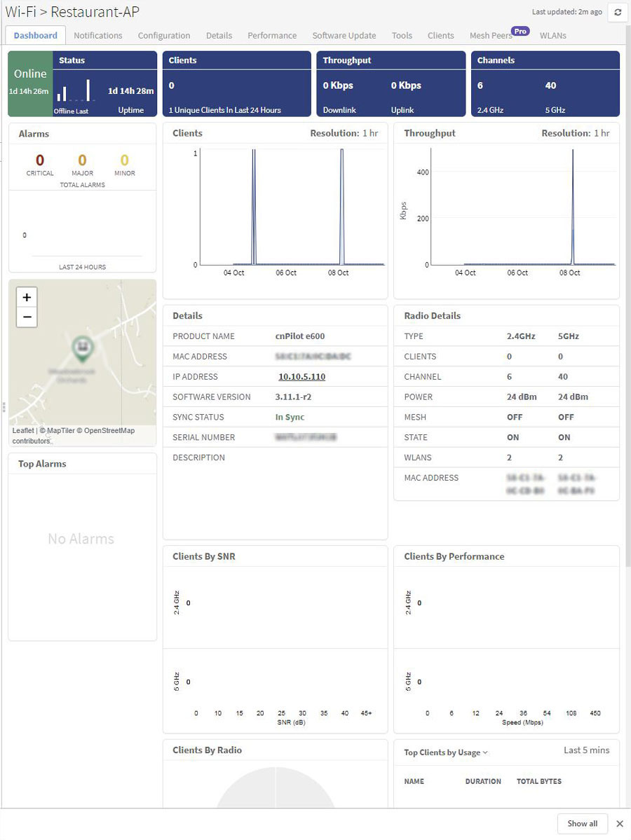Click the uptime value 1d 14h 28m
631x840 pixels.
(131, 91)
